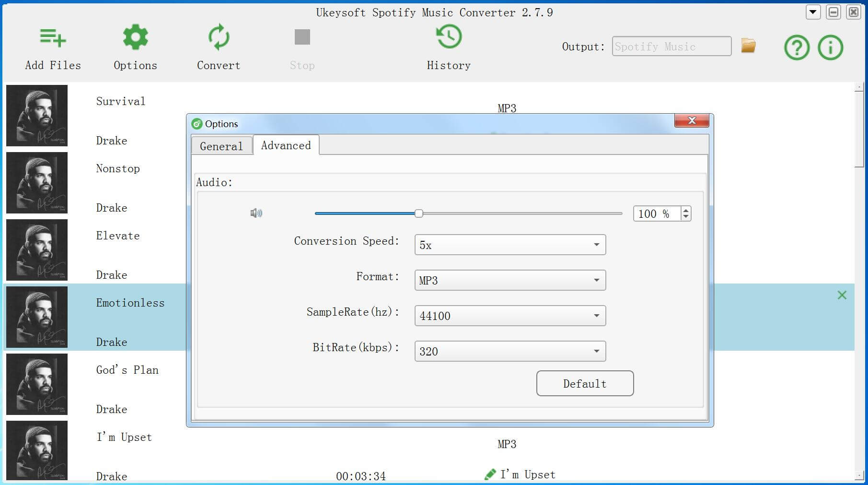868x485 pixels.
Task: Click the Output path field
Action: (671, 46)
